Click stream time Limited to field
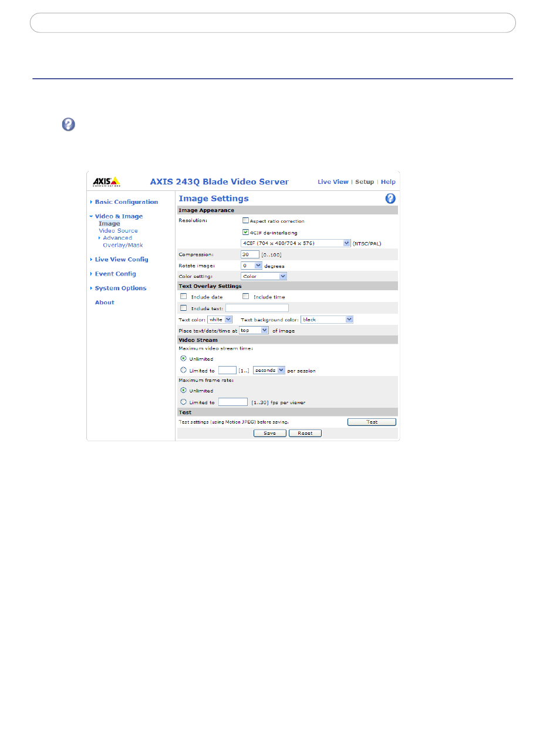 [227, 370]
